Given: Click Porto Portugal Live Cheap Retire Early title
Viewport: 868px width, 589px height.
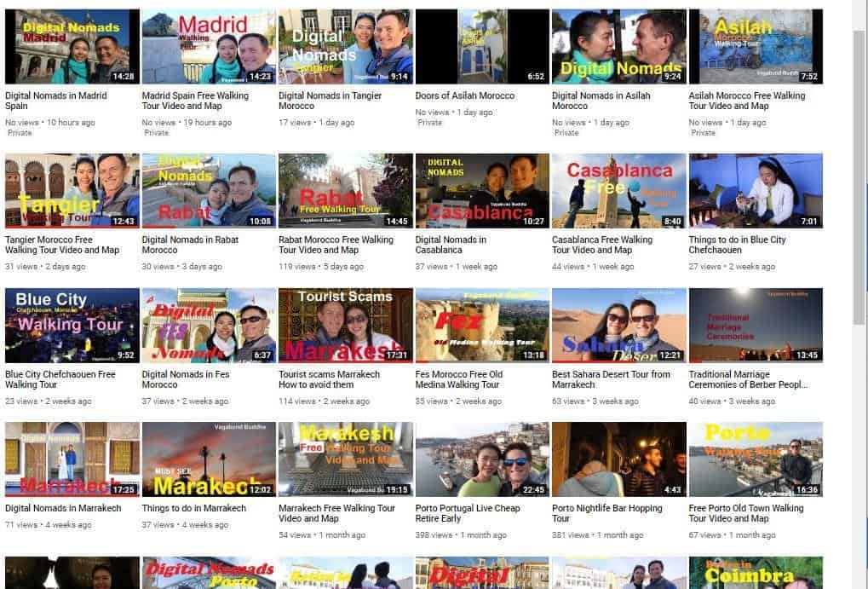Looking at the screenshot, I should pyautogui.click(x=467, y=513).
